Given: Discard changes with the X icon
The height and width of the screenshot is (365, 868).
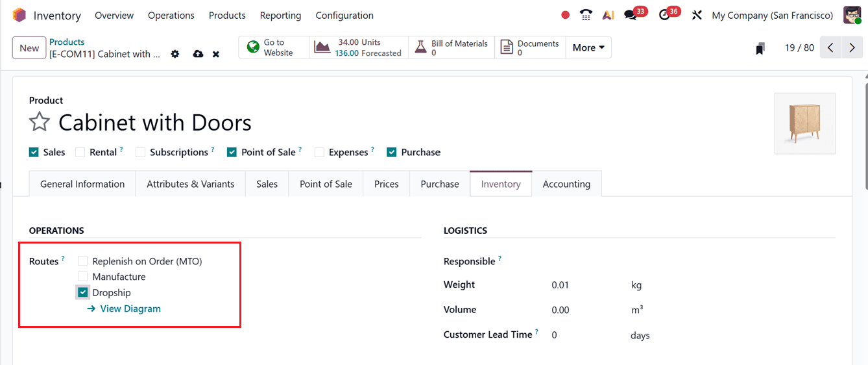Looking at the screenshot, I should coord(216,54).
